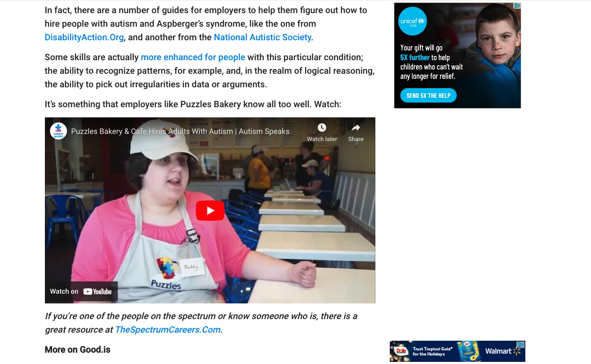Click the UNICEF USA logo in ad

[412, 21]
